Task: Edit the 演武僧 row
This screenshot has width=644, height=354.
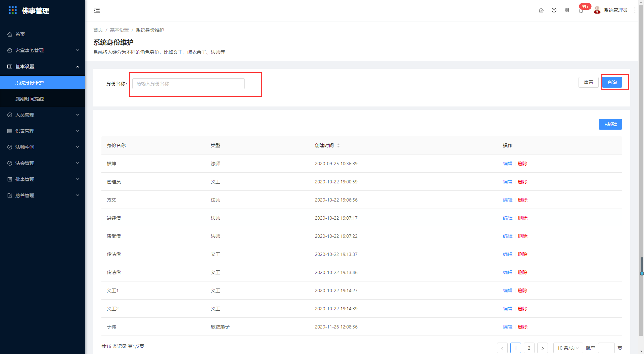Action: pos(508,236)
